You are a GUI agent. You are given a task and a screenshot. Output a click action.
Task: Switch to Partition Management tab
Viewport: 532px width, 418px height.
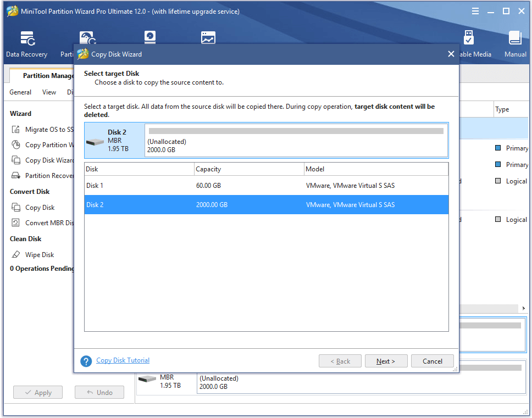click(x=42, y=76)
